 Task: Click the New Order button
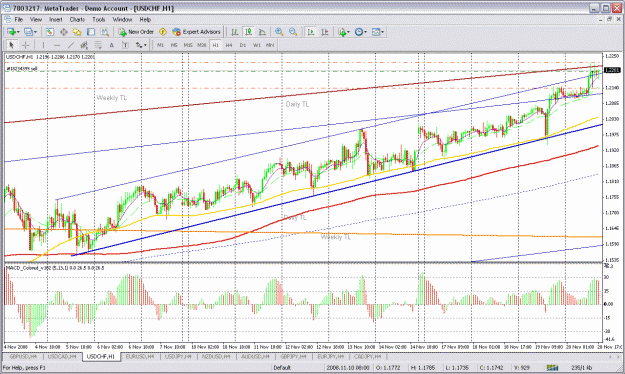(136, 32)
